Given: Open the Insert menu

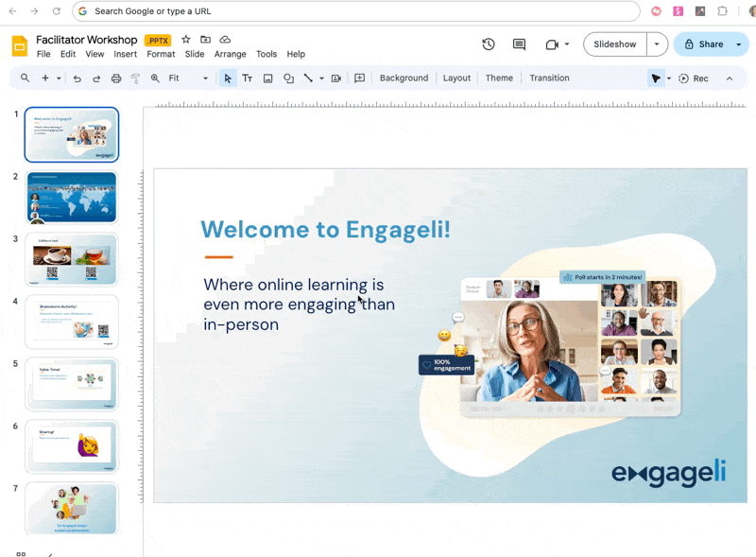Looking at the screenshot, I should pos(126,55).
